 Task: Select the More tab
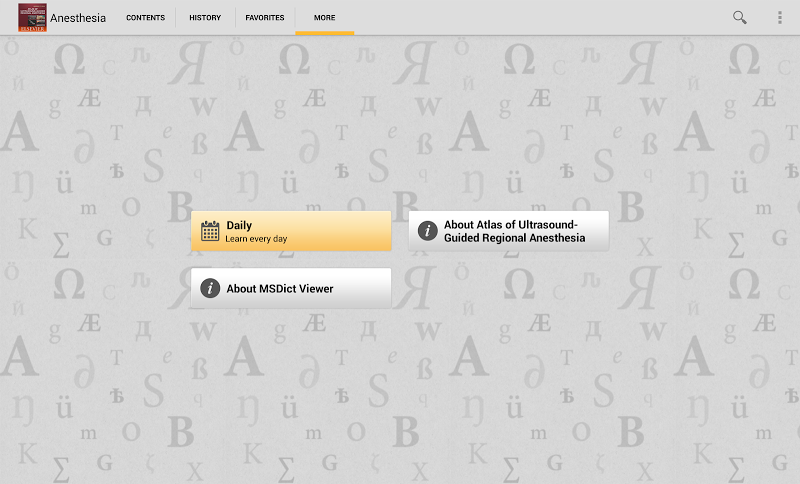(x=324, y=17)
